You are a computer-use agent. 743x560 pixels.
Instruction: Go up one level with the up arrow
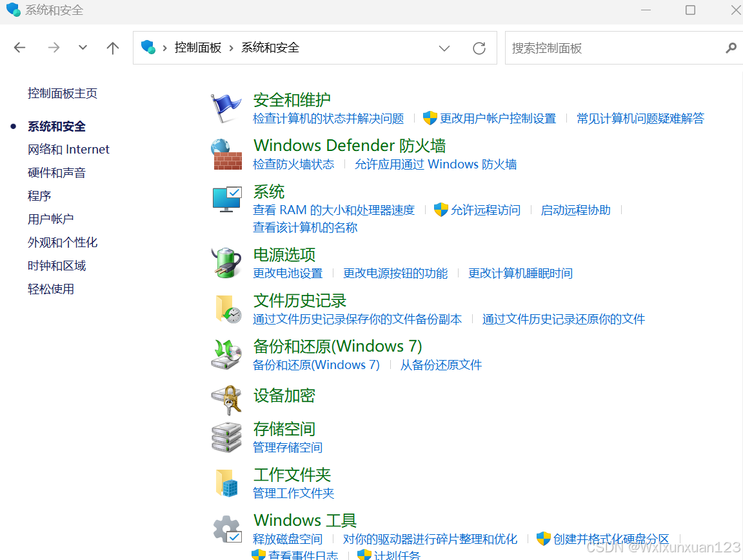coord(113,47)
